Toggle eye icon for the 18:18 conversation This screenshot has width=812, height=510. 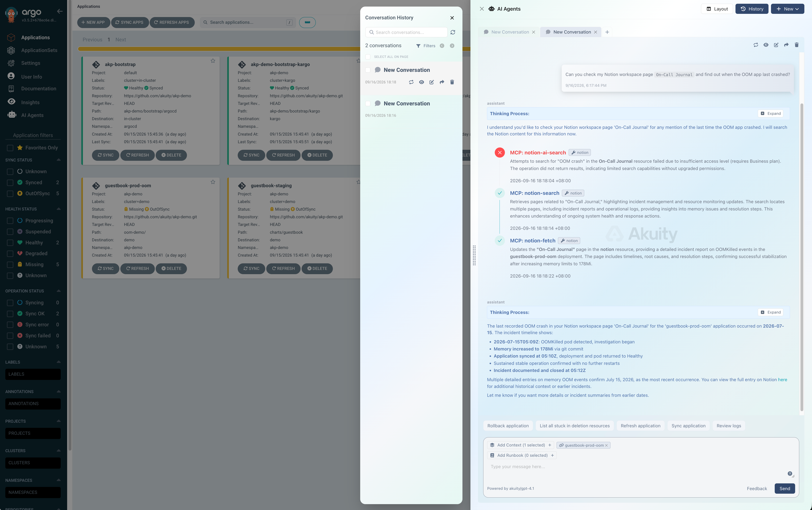point(421,82)
